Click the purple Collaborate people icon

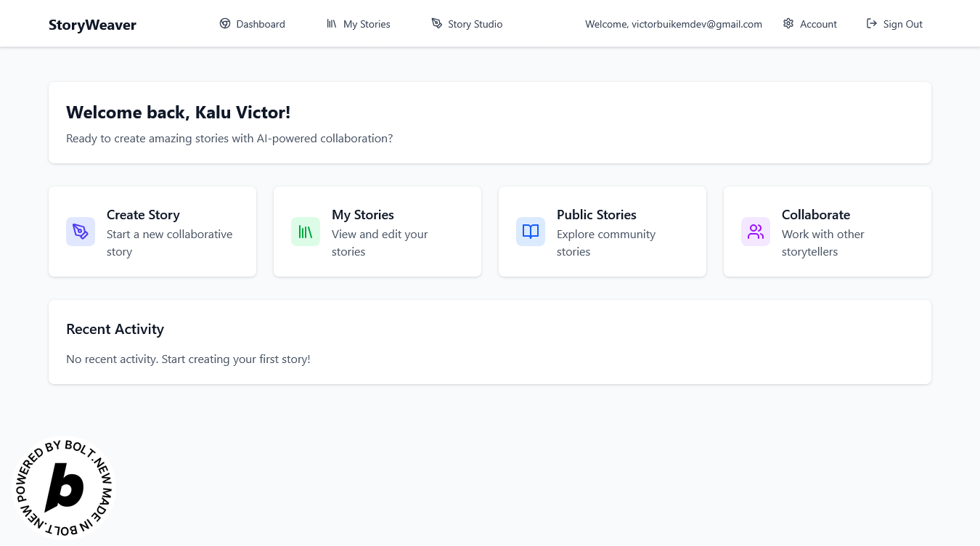click(x=756, y=232)
